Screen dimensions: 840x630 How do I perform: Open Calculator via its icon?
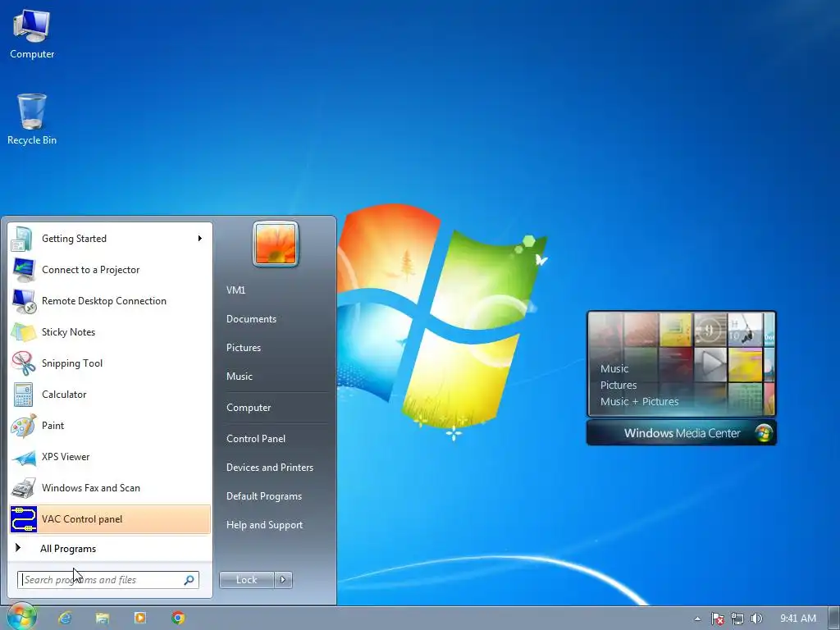[24, 395]
